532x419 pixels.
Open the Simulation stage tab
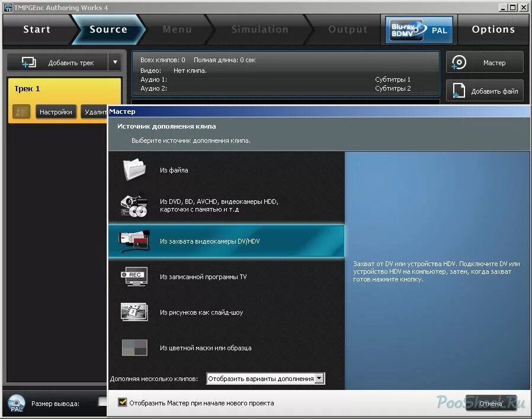click(260, 30)
